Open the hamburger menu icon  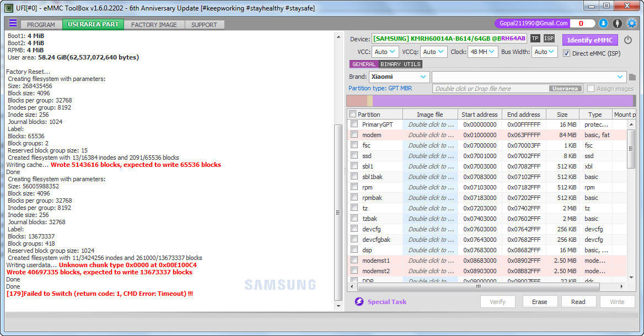[13, 23]
